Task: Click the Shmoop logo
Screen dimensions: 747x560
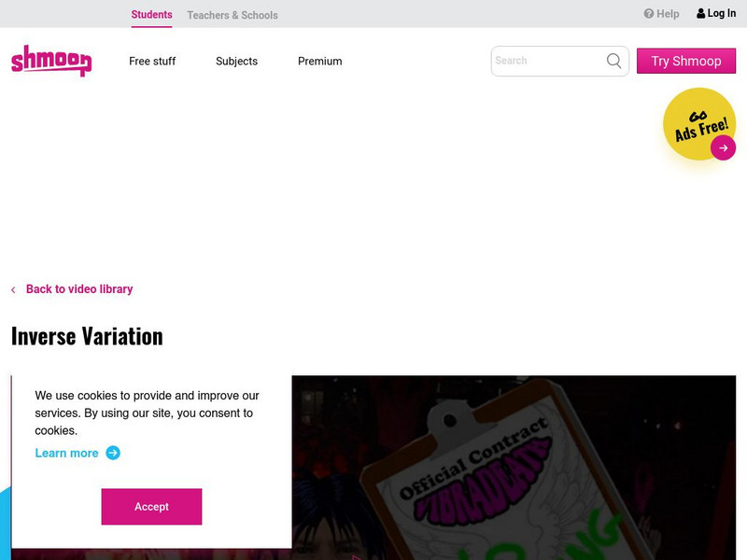Action: tap(51, 61)
